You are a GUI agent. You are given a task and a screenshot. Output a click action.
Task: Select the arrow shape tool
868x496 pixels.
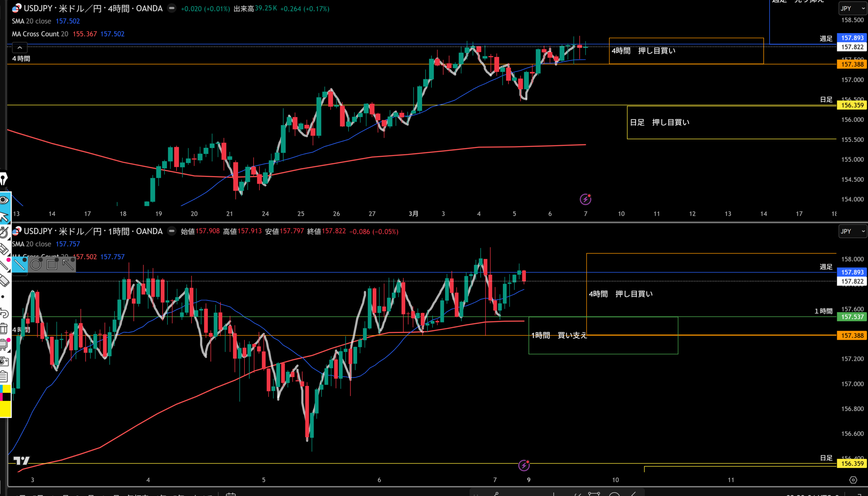pos(68,264)
